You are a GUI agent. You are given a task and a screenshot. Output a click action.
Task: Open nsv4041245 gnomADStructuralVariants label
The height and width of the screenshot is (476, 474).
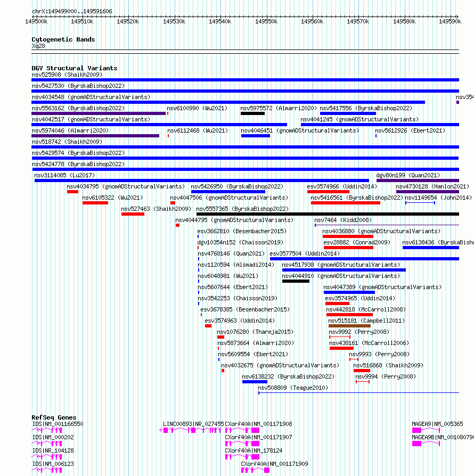359,120
